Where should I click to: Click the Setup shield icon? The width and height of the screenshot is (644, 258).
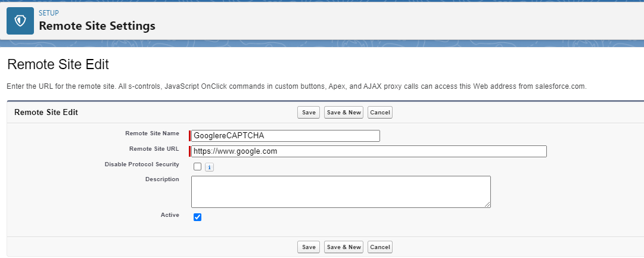pyautogui.click(x=20, y=20)
